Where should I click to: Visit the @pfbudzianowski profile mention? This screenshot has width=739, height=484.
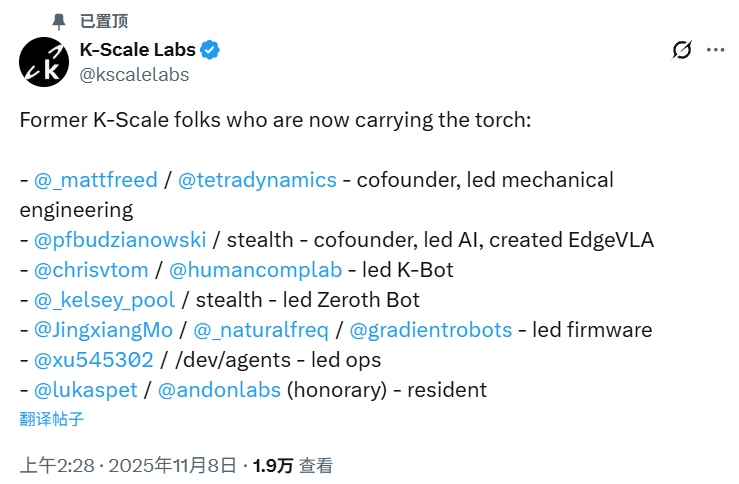click(120, 240)
